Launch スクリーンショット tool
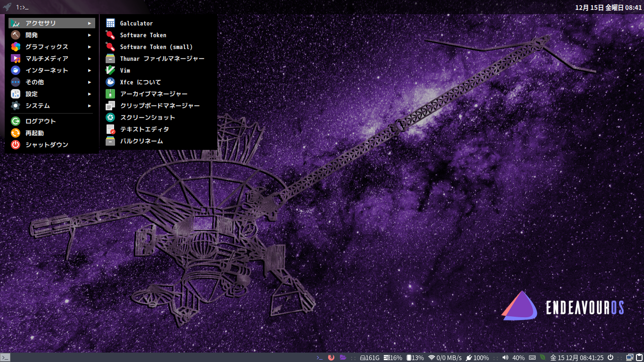644x362 pixels. 158,117
